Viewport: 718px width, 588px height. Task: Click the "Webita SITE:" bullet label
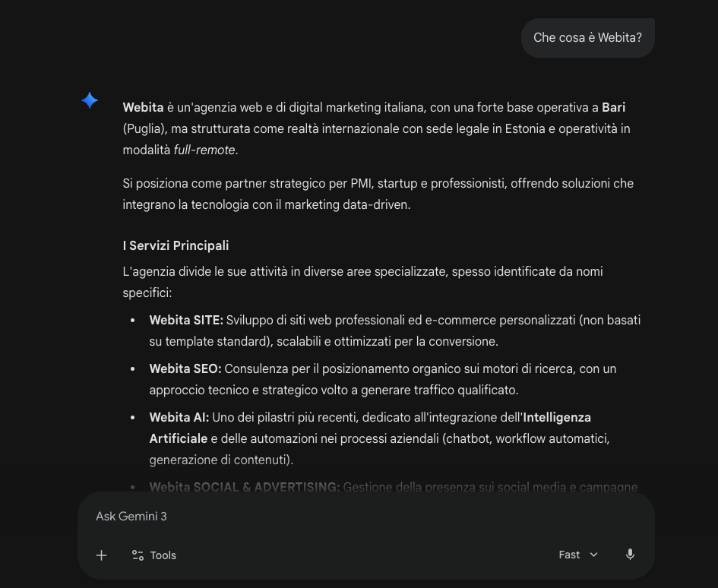pyautogui.click(x=186, y=320)
